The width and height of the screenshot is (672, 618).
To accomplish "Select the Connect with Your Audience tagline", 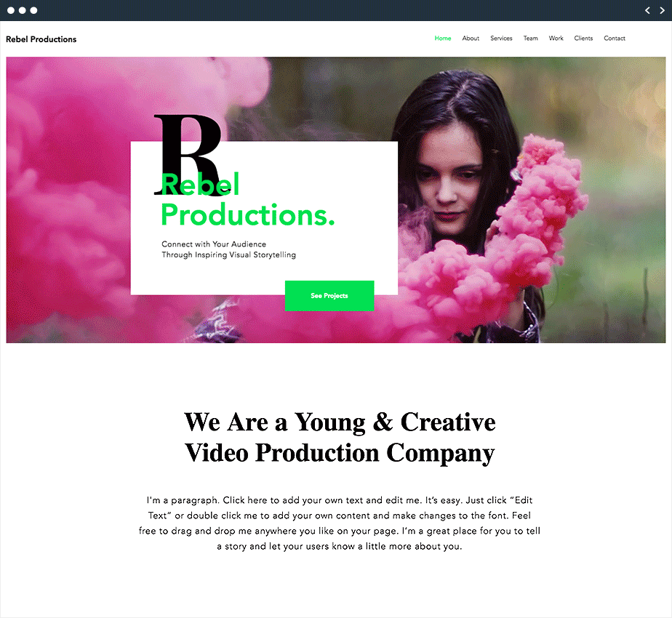I will (x=228, y=249).
